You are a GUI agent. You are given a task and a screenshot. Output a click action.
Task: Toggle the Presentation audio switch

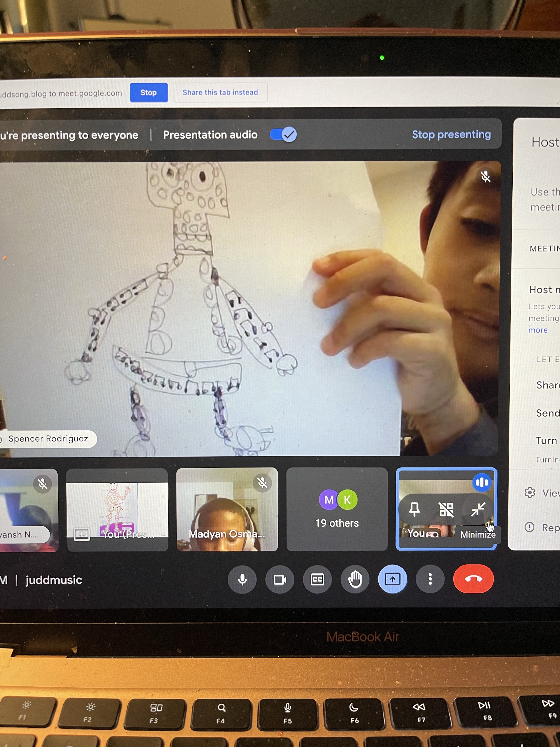click(283, 135)
